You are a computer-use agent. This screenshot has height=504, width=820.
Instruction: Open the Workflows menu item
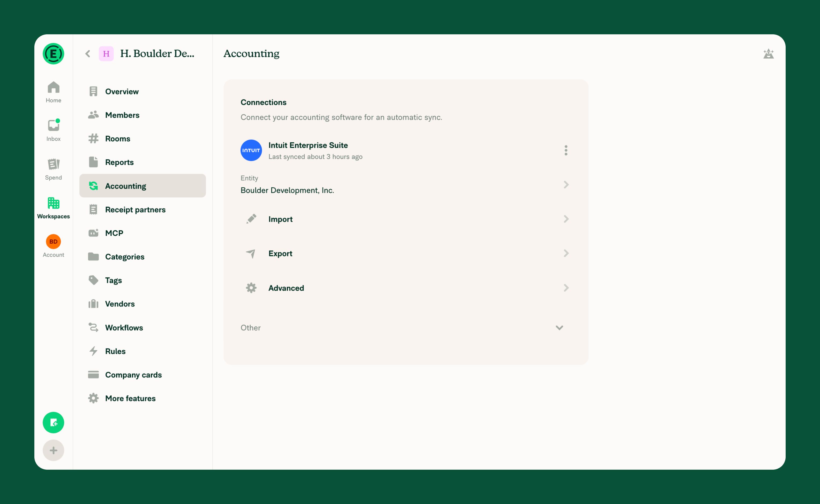[142, 327]
